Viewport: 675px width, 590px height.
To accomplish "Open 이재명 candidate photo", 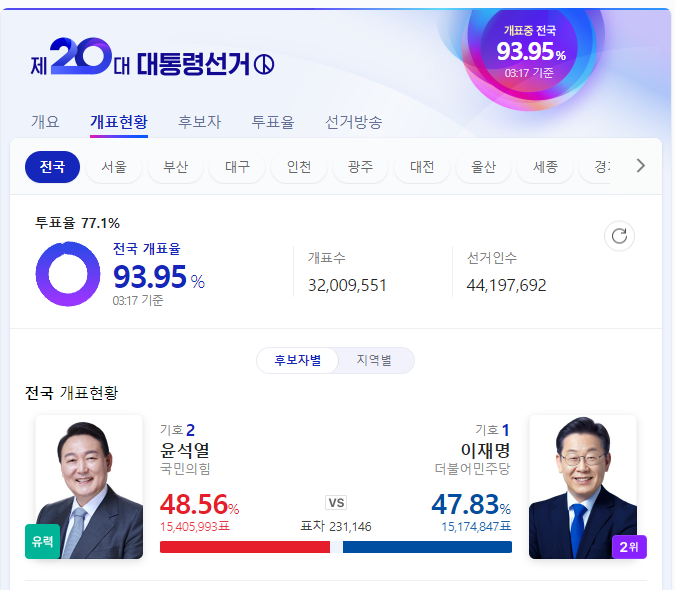I will tap(582, 487).
